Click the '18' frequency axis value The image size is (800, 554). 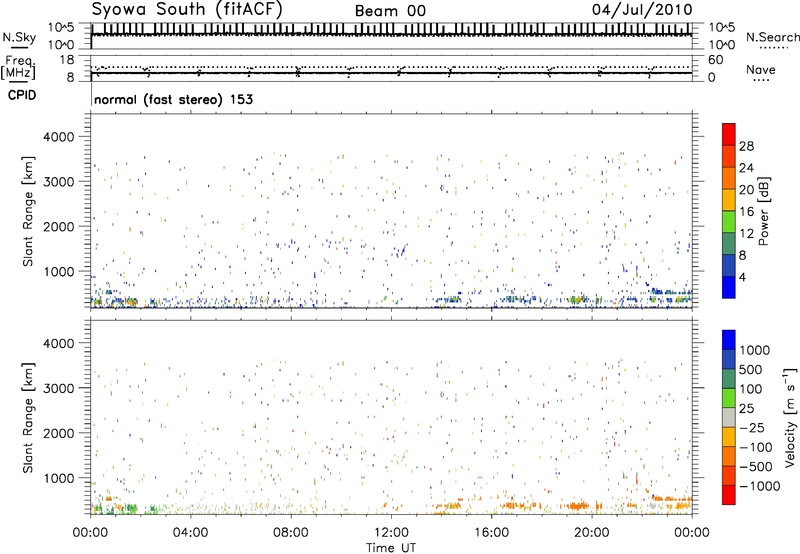(x=67, y=60)
